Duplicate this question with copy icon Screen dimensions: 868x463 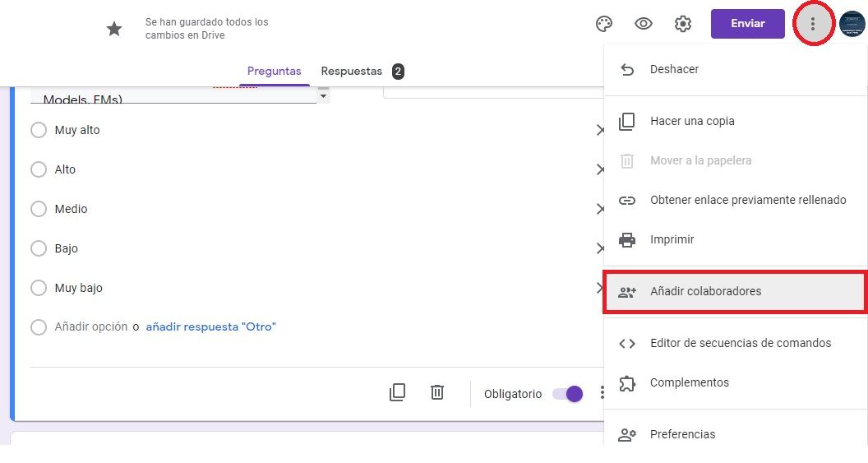pyautogui.click(x=398, y=392)
